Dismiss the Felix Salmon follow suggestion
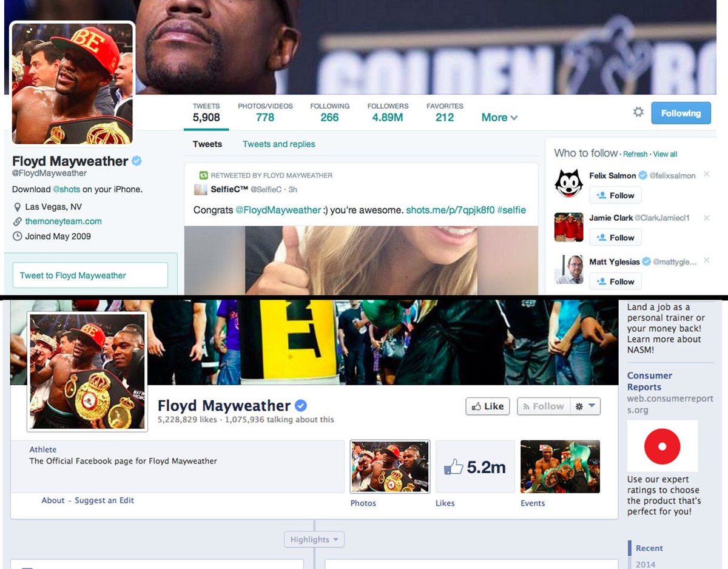This screenshot has height=569, width=728. pos(706,175)
